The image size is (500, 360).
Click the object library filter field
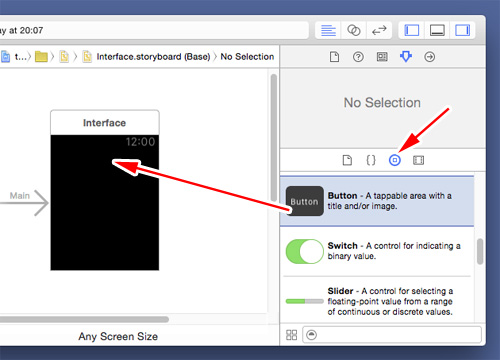392,335
